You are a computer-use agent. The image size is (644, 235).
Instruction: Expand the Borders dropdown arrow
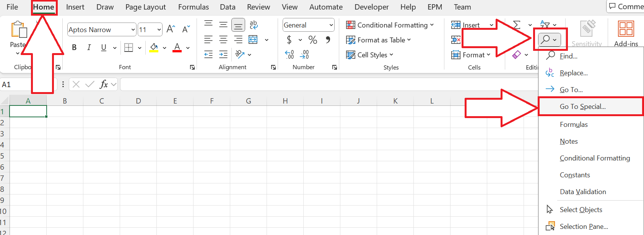click(x=140, y=48)
